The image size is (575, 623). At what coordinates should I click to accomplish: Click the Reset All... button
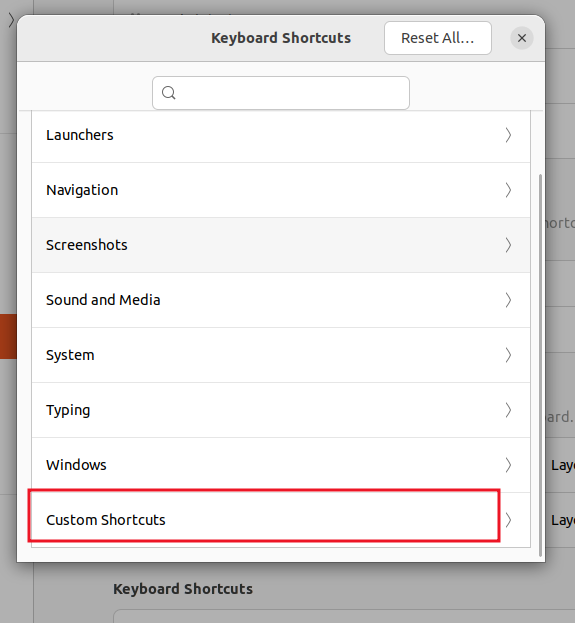coord(438,38)
